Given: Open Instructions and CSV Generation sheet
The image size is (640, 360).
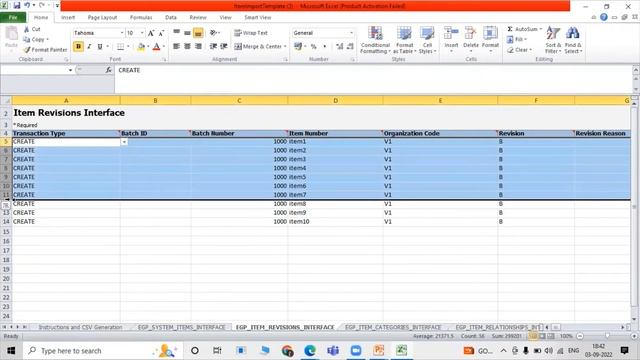Looking at the screenshot, I should click(x=80, y=327).
